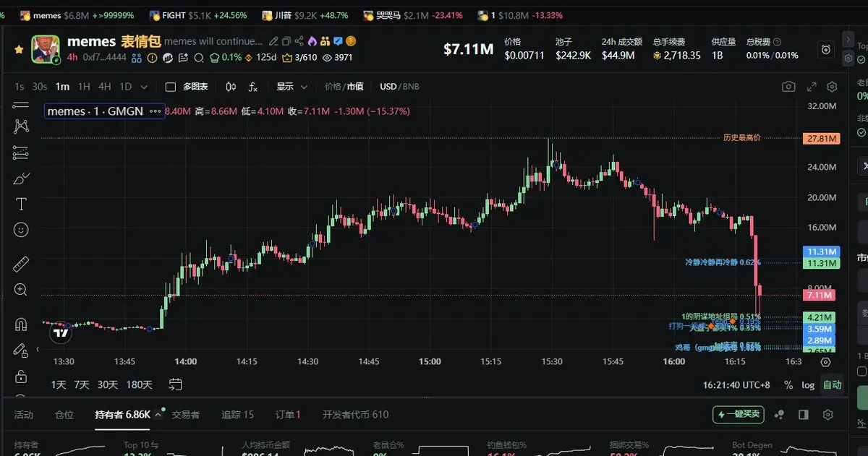
Task: Select the ruler measure tool
Action: point(21,264)
